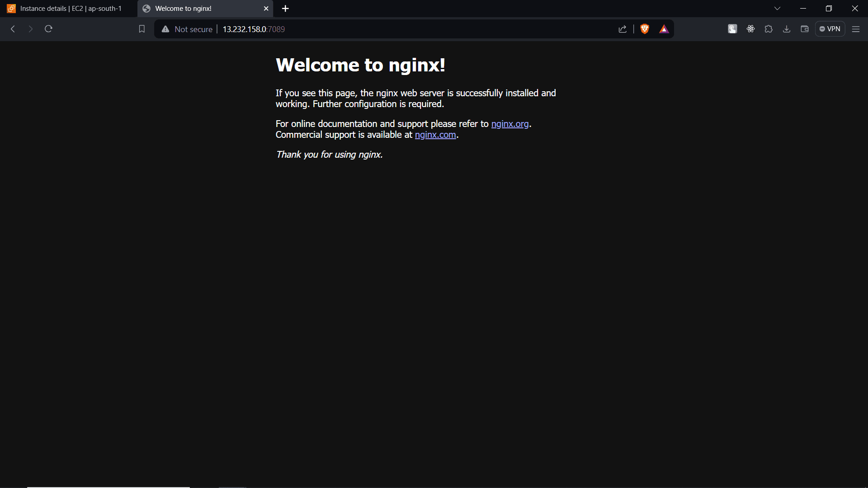This screenshot has height=488, width=868.
Task: Open the hamburger main menu
Action: (x=856, y=29)
